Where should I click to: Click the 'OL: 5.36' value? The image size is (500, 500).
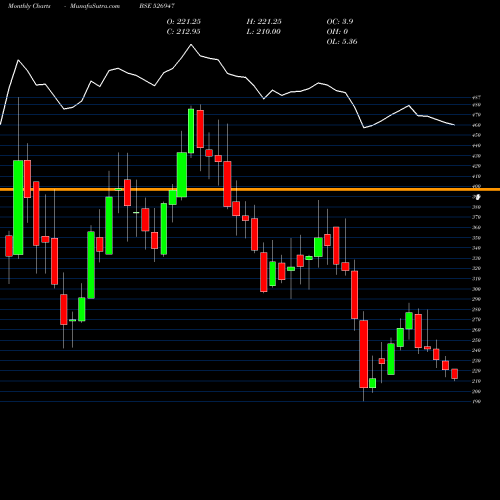(342, 41)
